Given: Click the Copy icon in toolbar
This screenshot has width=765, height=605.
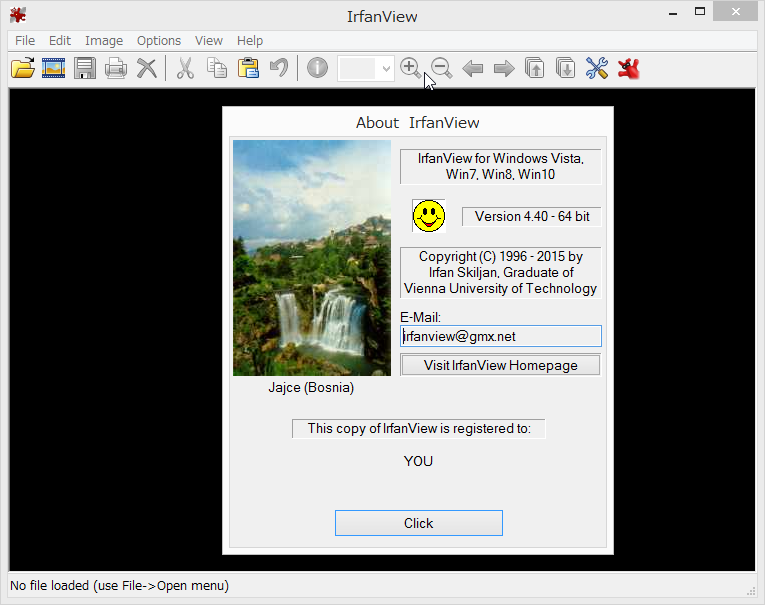Looking at the screenshot, I should pyautogui.click(x=217, y=68).
